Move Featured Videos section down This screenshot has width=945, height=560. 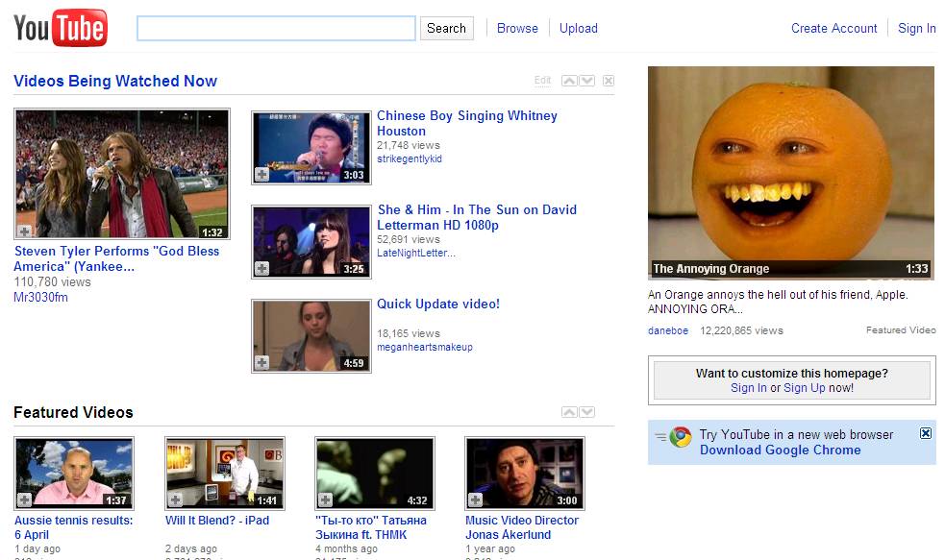click(x=587, y=412)
